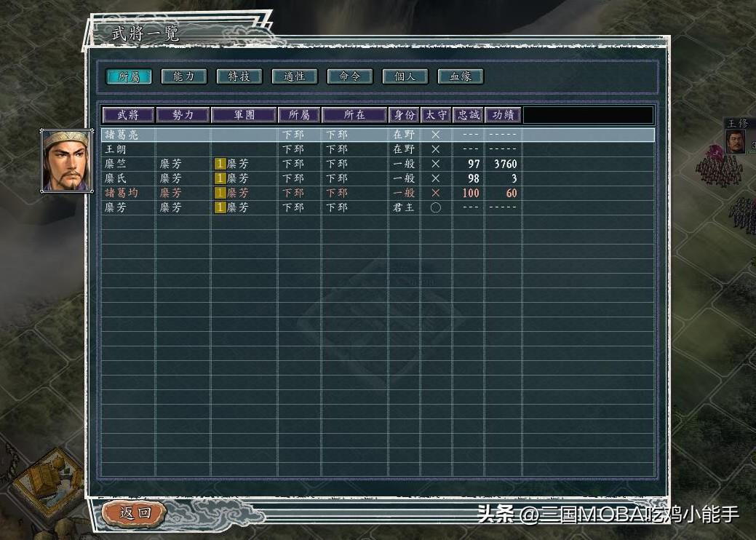Click 在野 status in 諸葛亮 row
This screenshot has width=756, height=540.
(x=404, y=135)
